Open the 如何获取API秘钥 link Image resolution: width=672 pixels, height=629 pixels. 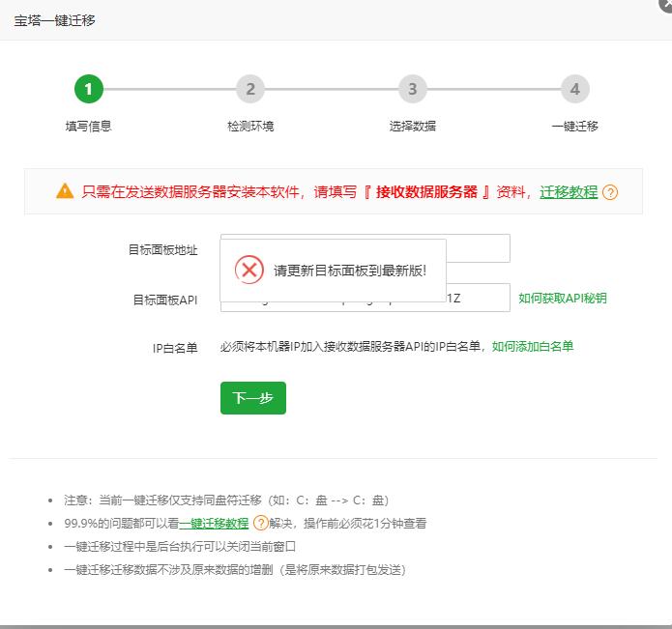click(x=563, y=298)
